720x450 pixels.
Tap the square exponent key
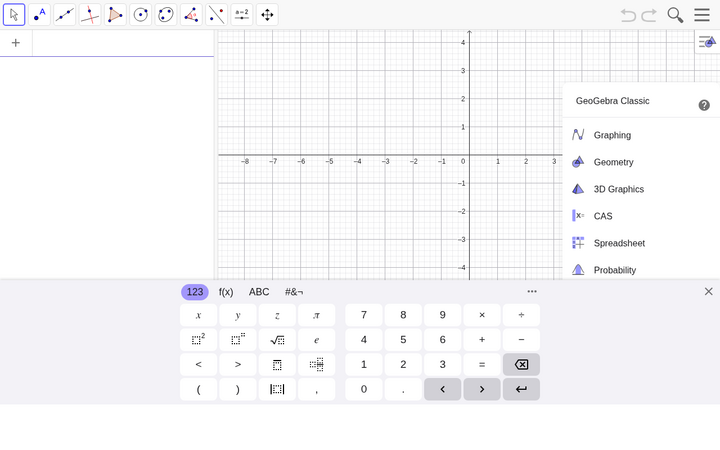tap(198, 340)
